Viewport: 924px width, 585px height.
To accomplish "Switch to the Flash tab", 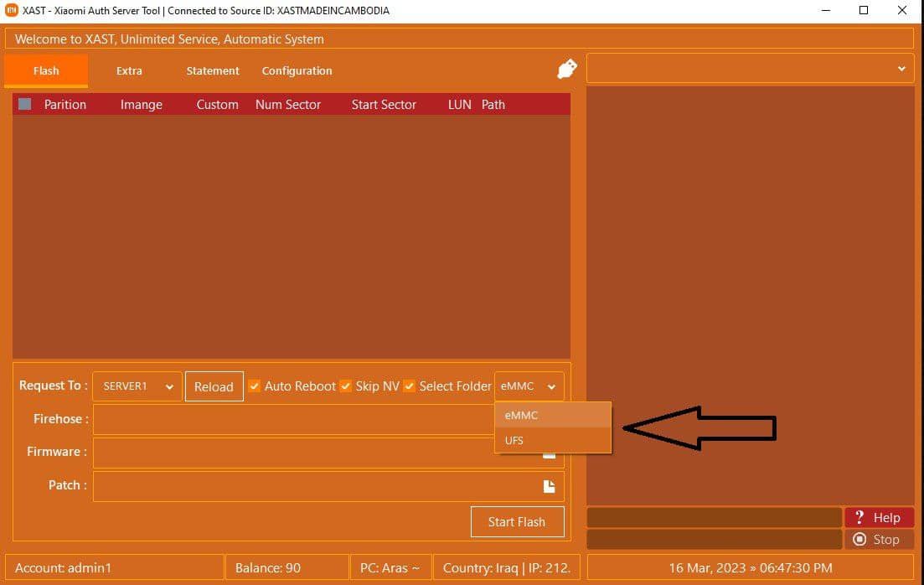I will pyautogui.click(x=46, y=70).
